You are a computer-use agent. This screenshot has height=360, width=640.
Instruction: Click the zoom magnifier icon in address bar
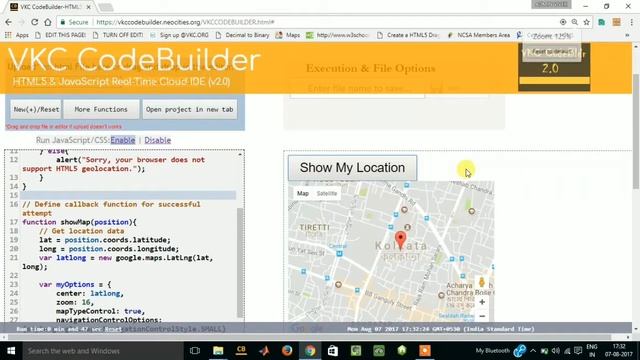point(575,22)
